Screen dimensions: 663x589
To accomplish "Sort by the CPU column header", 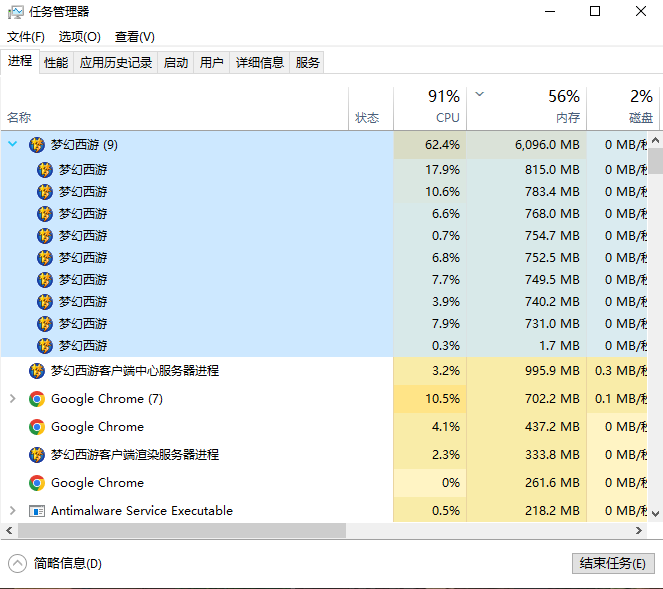I will (x=430, y=109).
